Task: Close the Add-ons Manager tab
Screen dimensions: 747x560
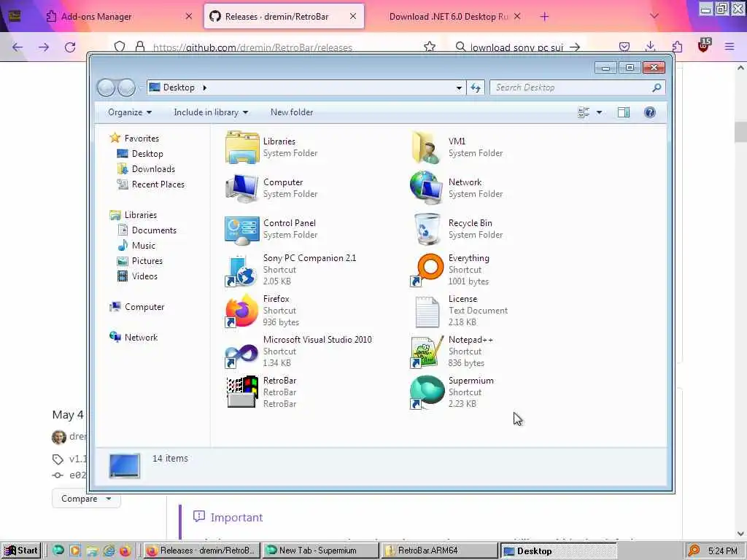Action: tap(189, 16)
